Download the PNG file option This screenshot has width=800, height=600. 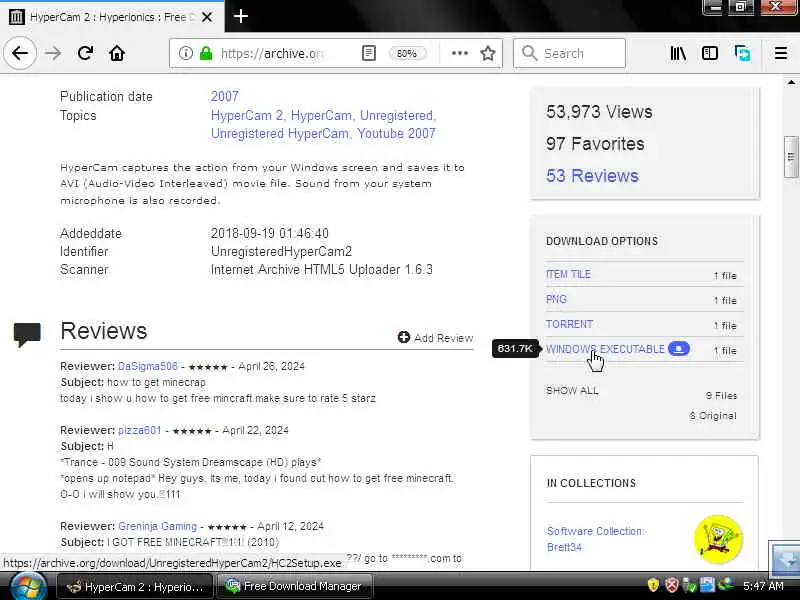coord(556,299)
